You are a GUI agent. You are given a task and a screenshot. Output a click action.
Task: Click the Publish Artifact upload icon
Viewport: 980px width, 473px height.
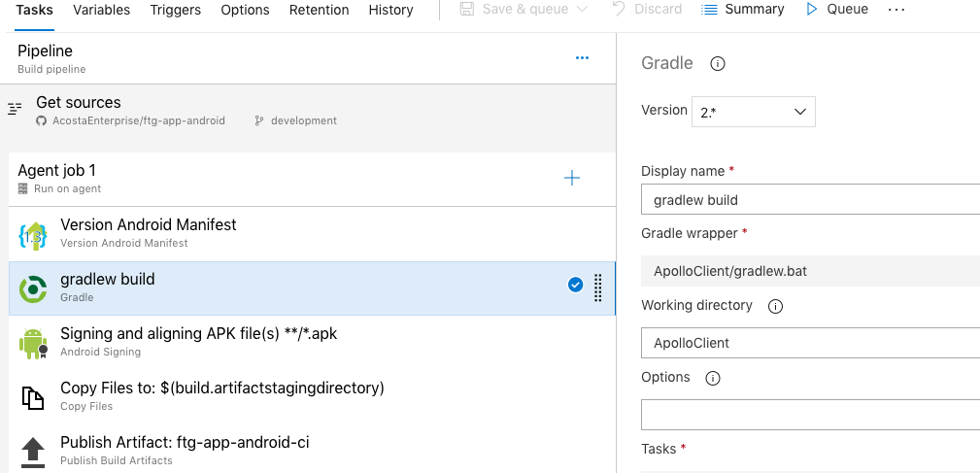[x=33, y=453]
